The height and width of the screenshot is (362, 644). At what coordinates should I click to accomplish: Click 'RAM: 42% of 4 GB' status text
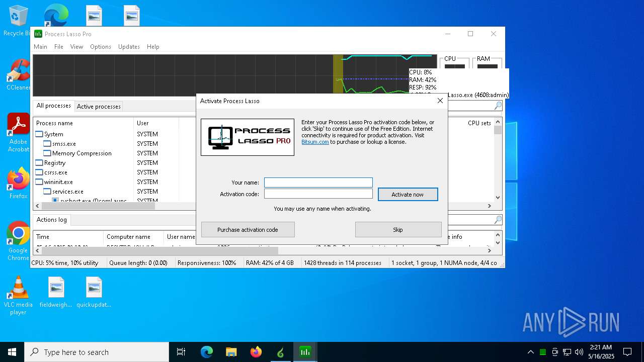(270, 263)
